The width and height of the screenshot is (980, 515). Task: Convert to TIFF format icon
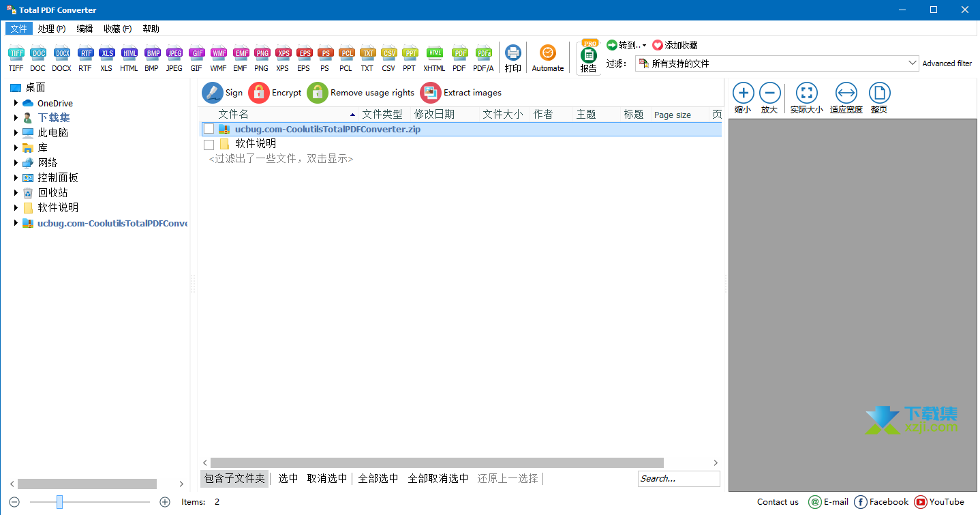(16, 53)
